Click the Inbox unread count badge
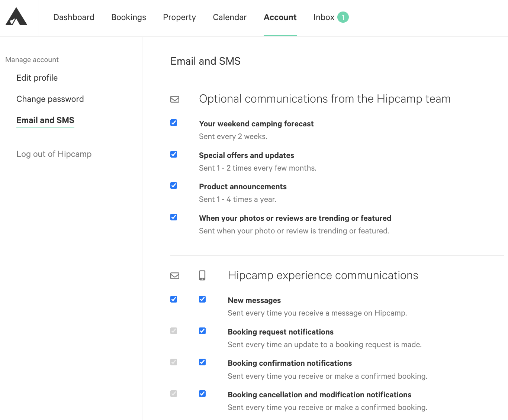This screenshot has height=420, width=508. (x=343, y=17)
